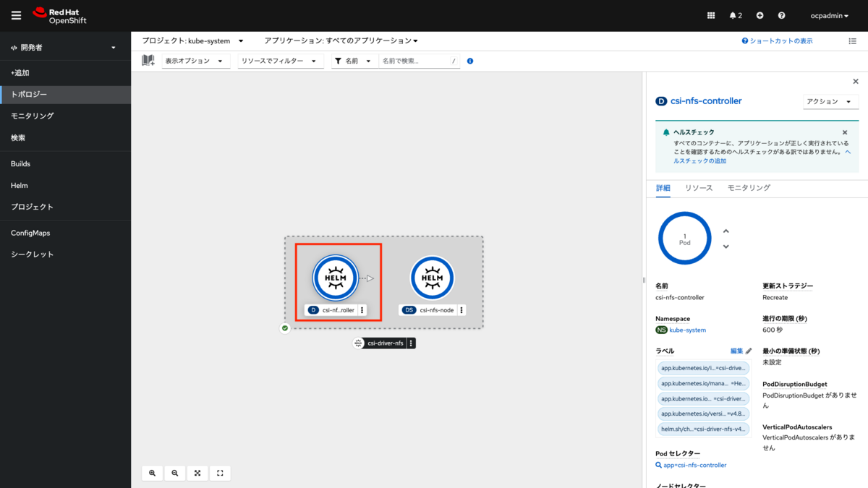Click the helm.sh/ch... label chip
The image size is (868, 488).
click(x=704, y=429)
